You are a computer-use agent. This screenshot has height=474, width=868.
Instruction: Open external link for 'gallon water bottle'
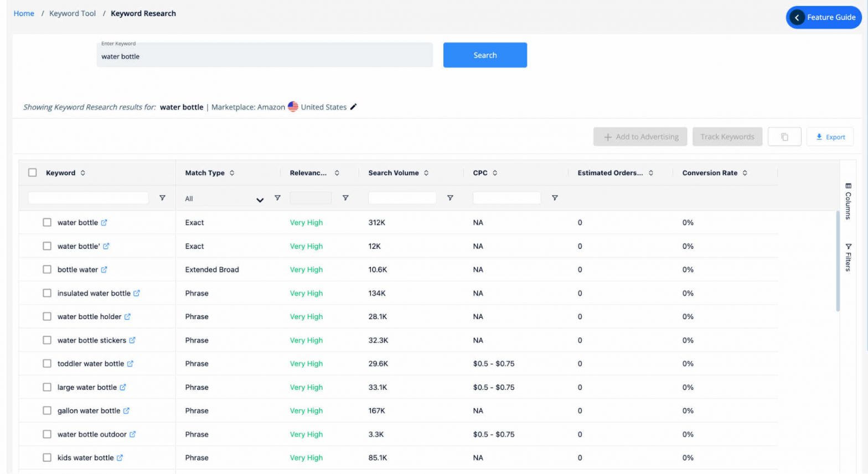[126, 411]
